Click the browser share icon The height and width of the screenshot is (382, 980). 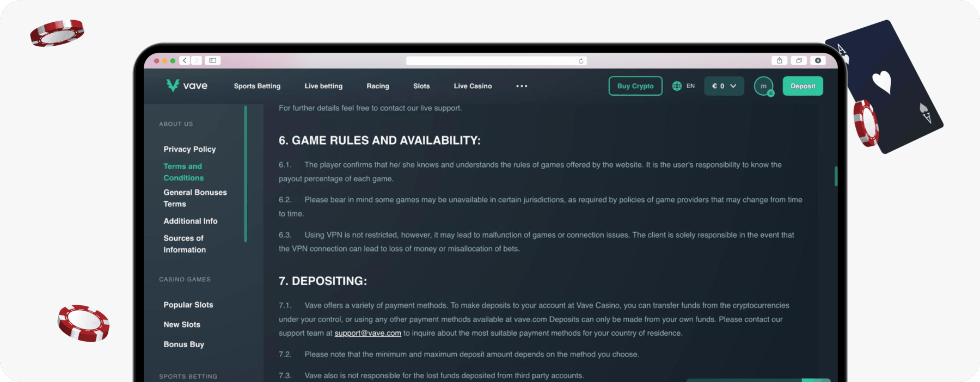[x=779, y=60]
